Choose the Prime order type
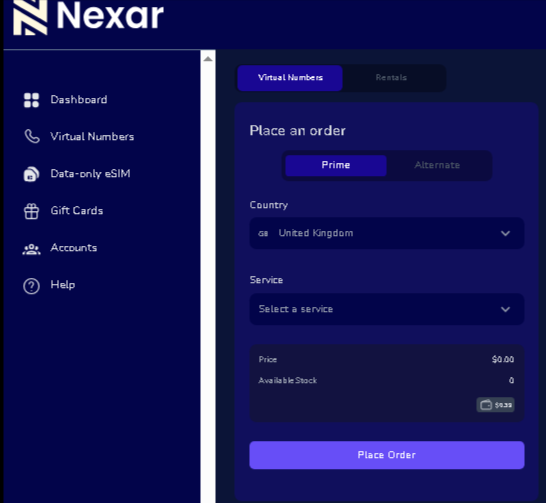Viewport: 546px width, 503px height. (336, 165)
